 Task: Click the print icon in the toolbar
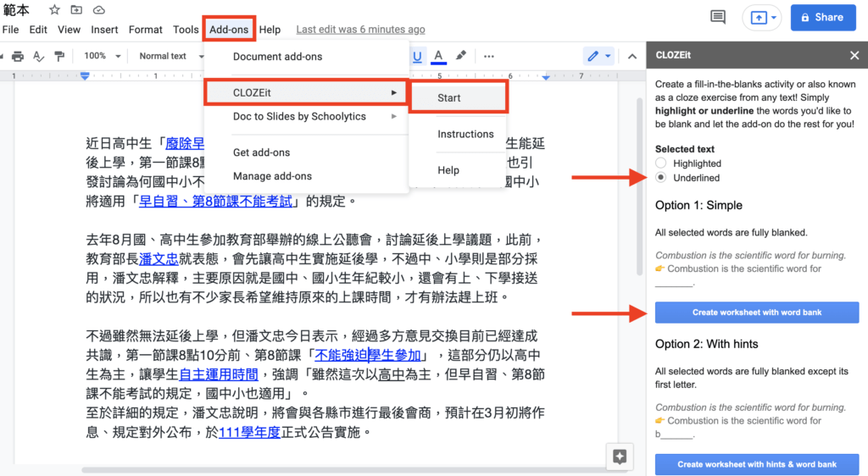[x=16, y=56]
